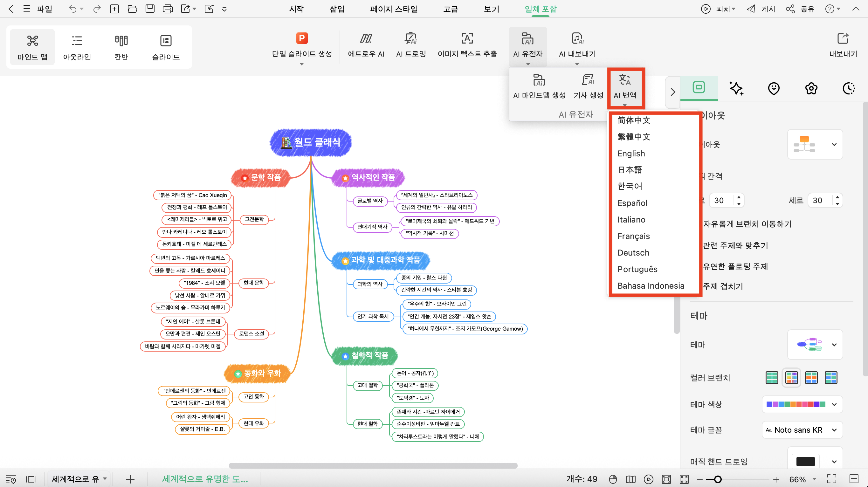Click the 게시 publish button
Screen dimensions: 868x487
tap(761, 9)
